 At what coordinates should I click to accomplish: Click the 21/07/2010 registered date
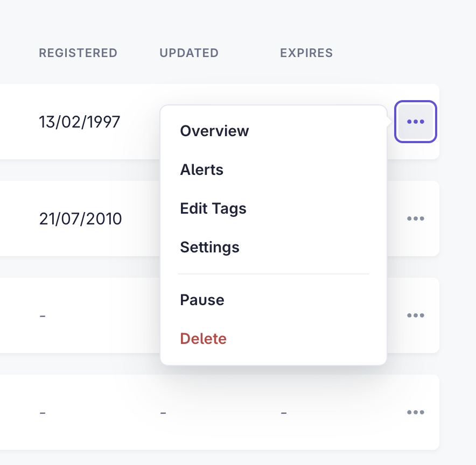[80, 219]
